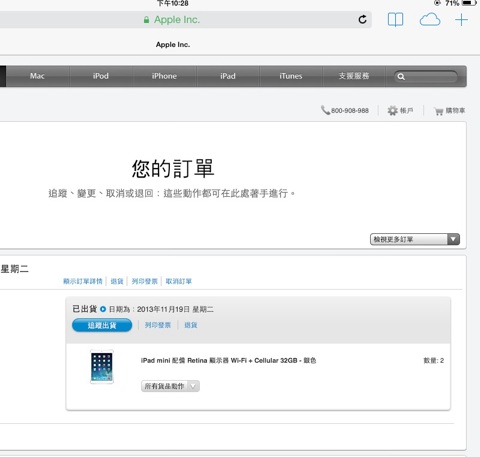Open the iTunes navigation menu item
This screenshot has height=457, width=480.
(x=291, y=76)
